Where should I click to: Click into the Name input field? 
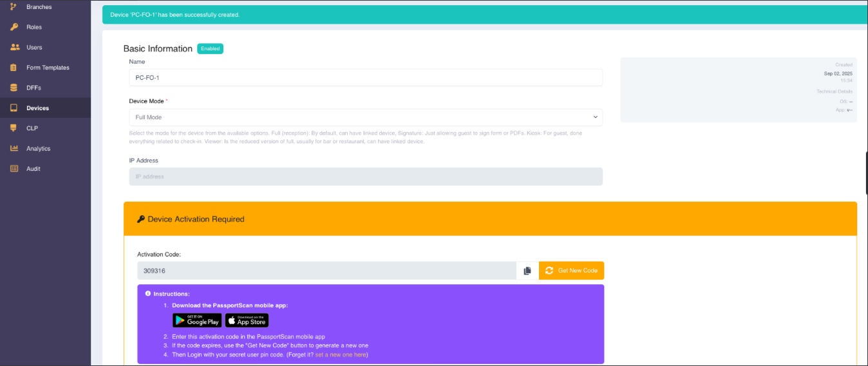coord(365,77)
